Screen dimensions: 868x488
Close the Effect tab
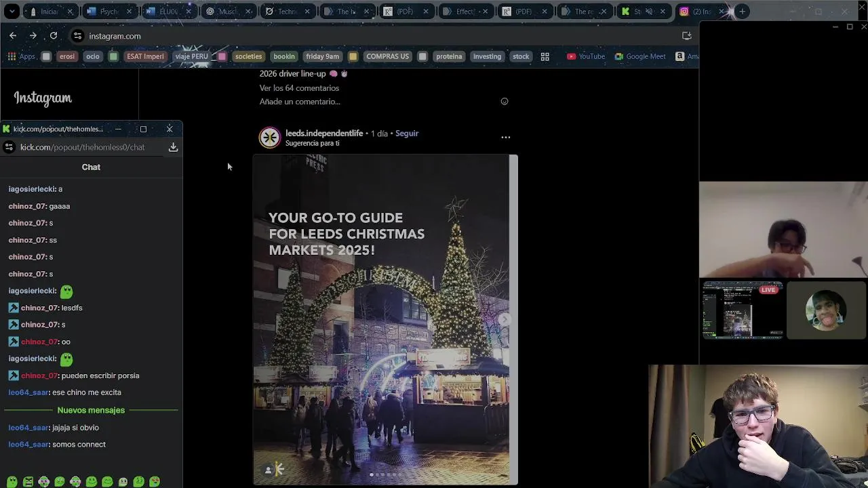coord(485,12)
